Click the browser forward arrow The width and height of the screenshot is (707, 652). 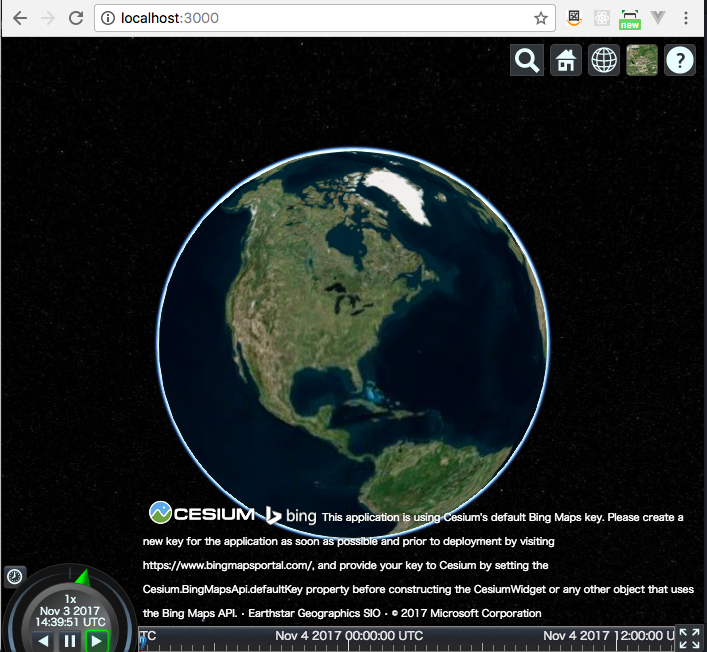[x=48, y=18]
